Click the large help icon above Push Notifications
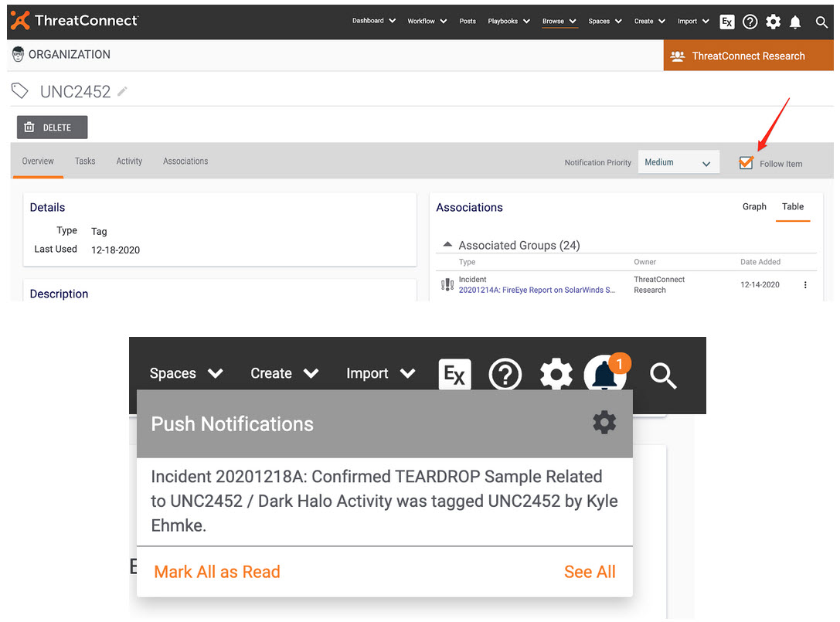 tap(505, 374)
